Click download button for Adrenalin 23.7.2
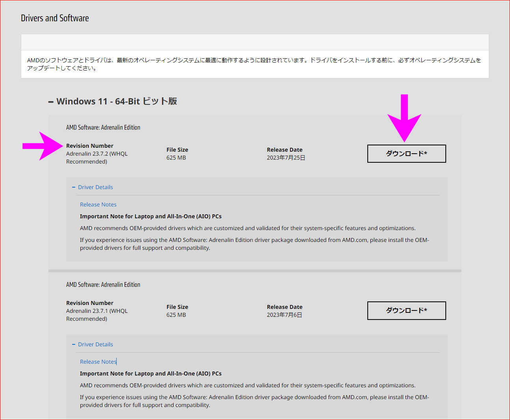 coord(406,154)
